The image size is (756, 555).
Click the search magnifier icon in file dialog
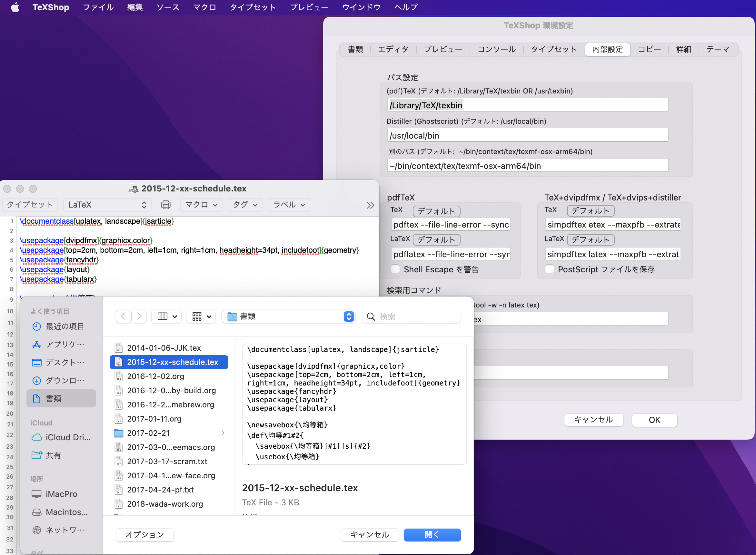pos(371,316)
